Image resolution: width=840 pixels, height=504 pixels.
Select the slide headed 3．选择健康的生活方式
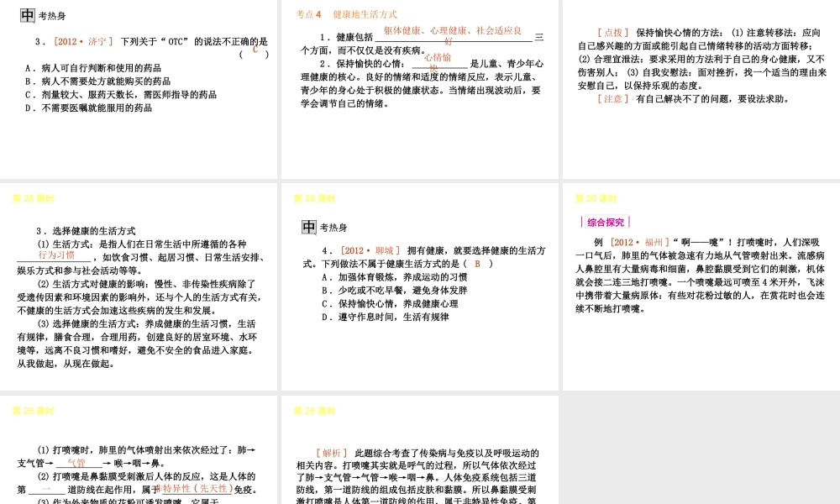point(139,286)
